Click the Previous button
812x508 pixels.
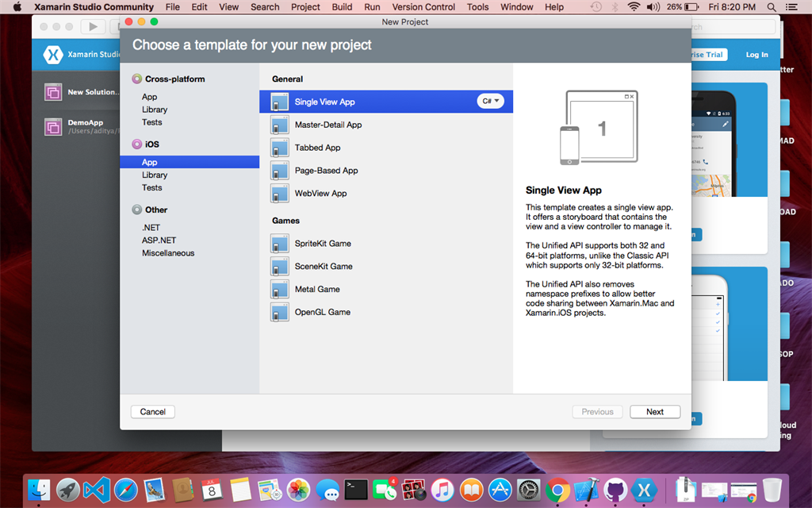[x=597, y=412]
